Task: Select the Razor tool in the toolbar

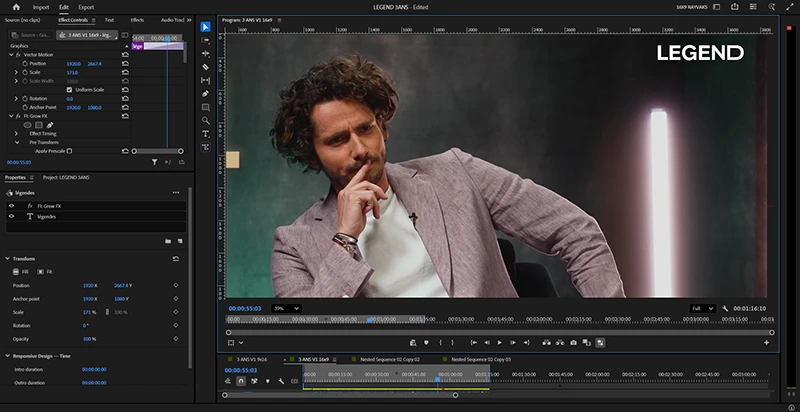Action: pyautogui.click(x=205, y=67)
